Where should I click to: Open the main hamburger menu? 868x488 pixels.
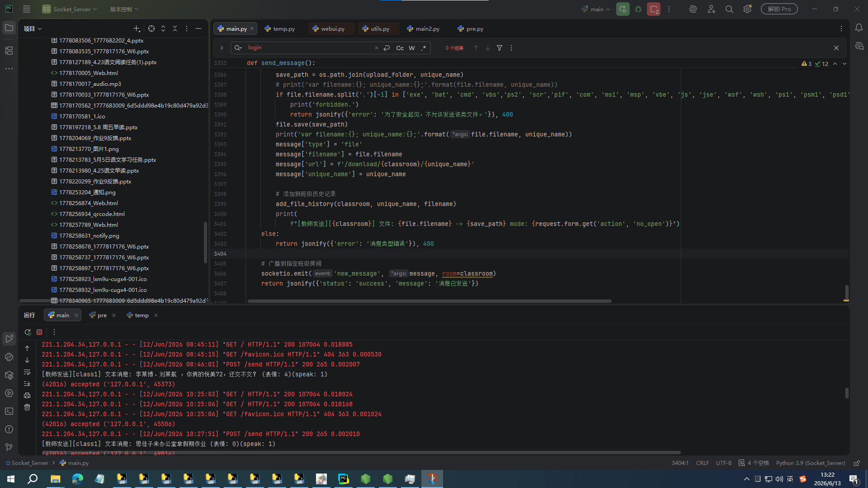click(x=27, y=9)
